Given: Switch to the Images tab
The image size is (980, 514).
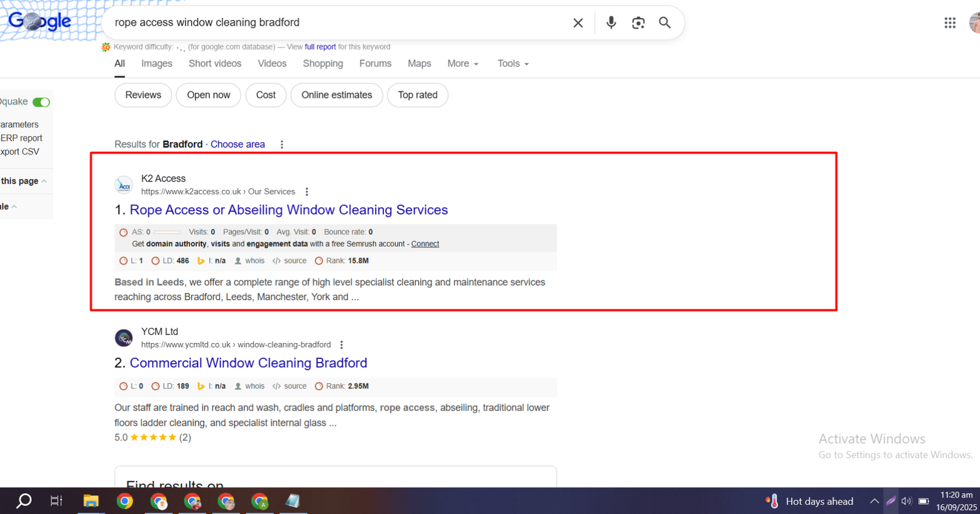Looking at the screenshot, I should coord(157,64).
